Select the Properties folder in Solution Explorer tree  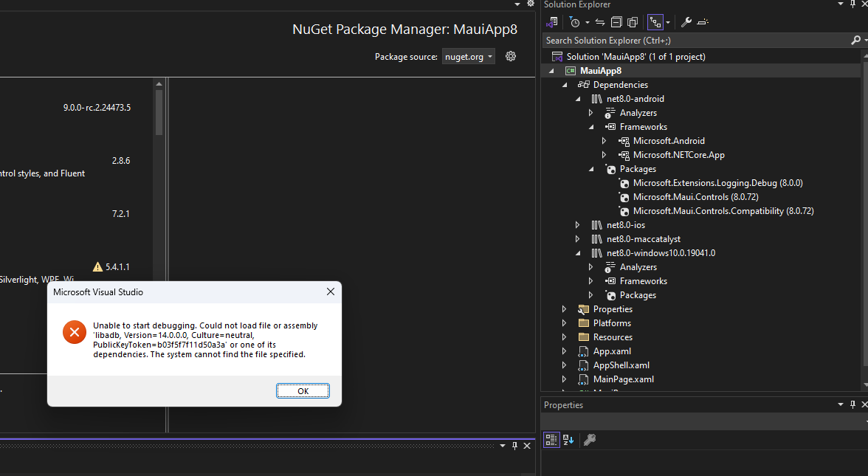point(613,308)
